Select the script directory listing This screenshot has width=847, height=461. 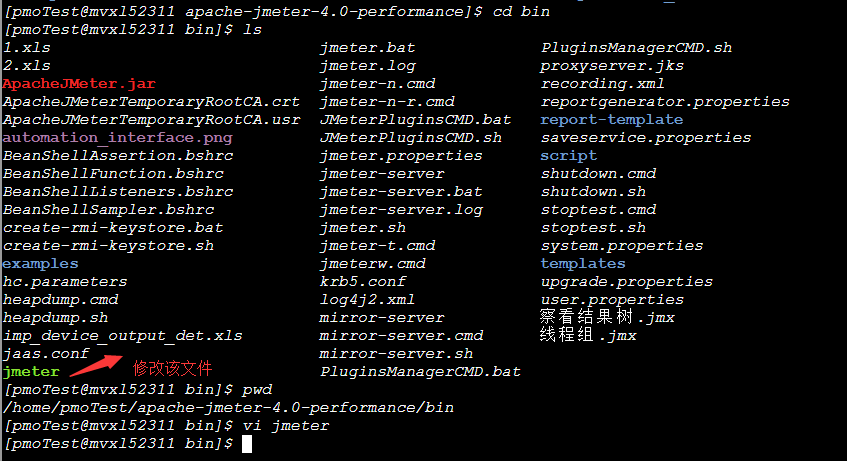click(x=568, y=156)
